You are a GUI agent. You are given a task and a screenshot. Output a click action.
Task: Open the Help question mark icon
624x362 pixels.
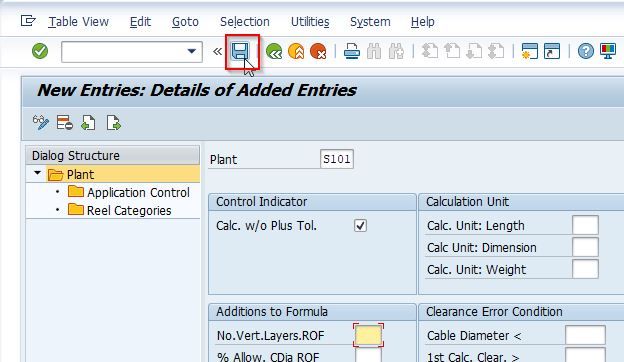tap(586, 51)
